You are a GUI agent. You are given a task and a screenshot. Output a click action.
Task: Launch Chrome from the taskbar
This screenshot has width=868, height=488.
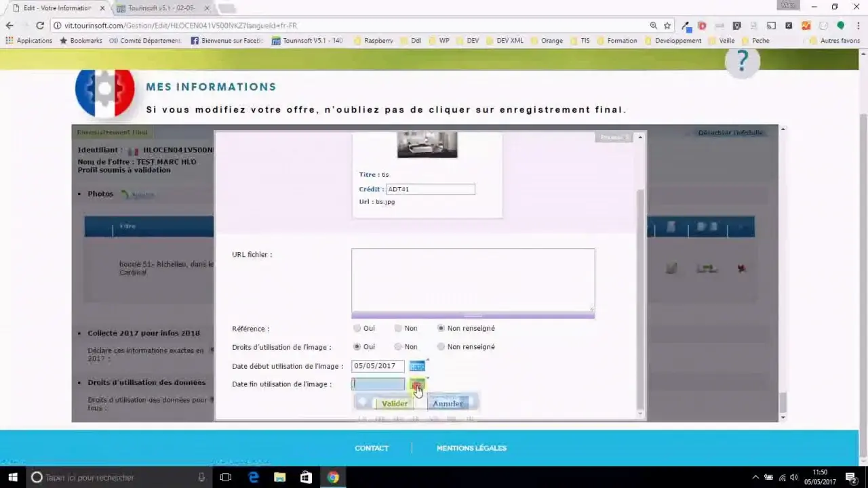(x=332, y=477)
